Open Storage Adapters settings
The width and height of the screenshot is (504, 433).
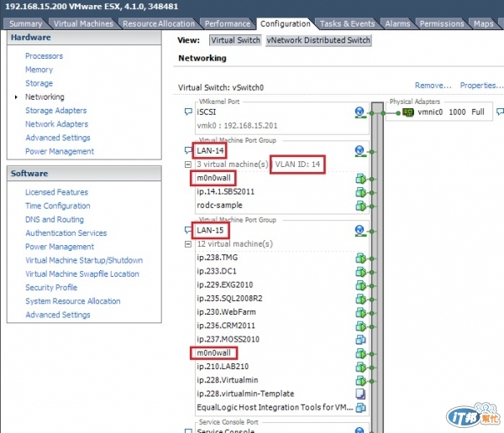click(56, 111)
